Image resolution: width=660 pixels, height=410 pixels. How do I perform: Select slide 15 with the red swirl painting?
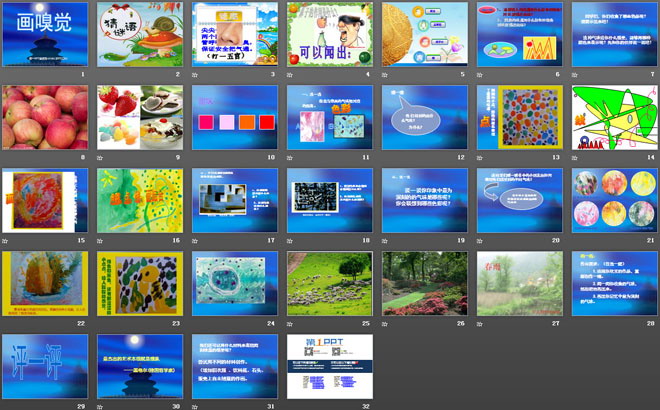click(45, 200)
